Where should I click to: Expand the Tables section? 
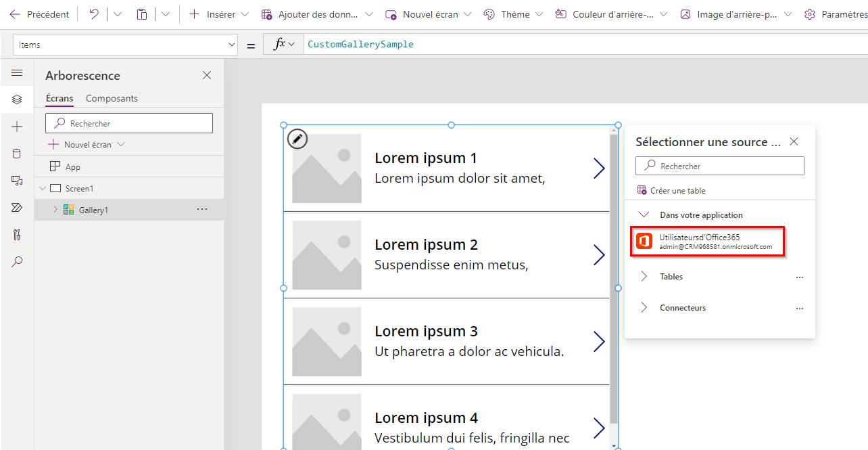point(644,276)
